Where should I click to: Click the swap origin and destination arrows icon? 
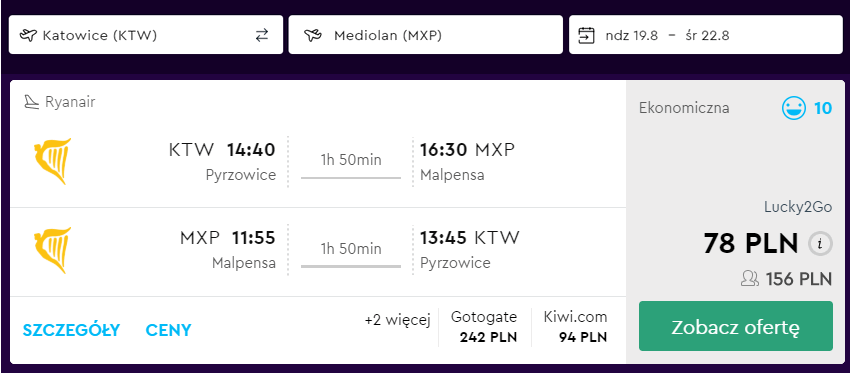point(262,36)
